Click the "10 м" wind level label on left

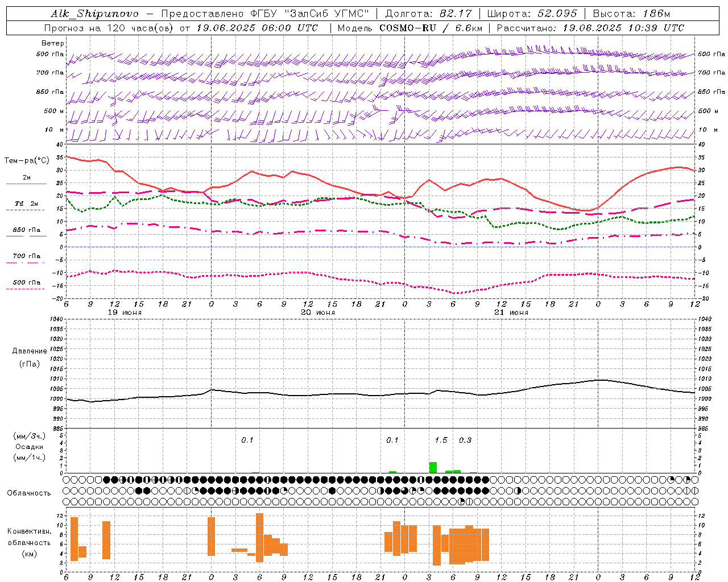click(x=54, y=130)
